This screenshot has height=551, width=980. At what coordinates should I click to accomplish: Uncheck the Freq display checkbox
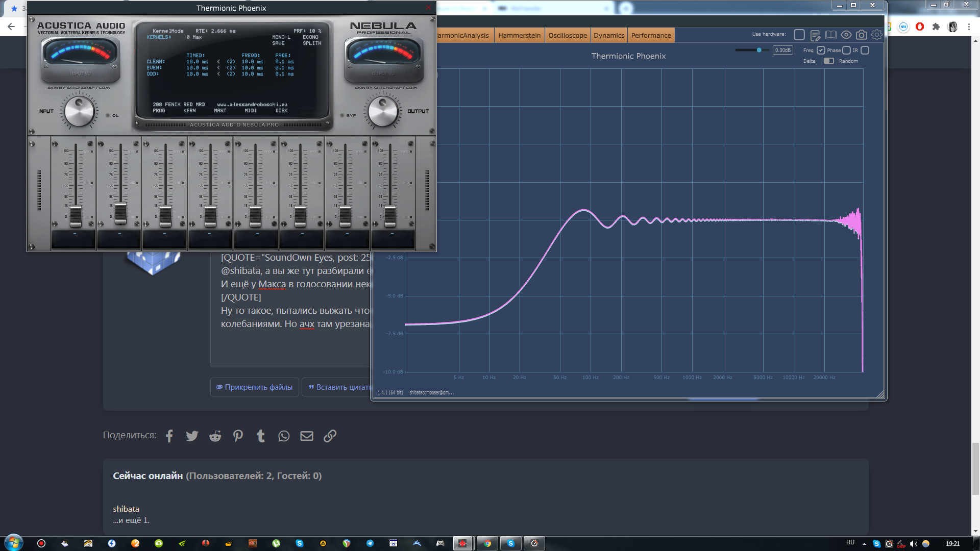tap(821, 50)
